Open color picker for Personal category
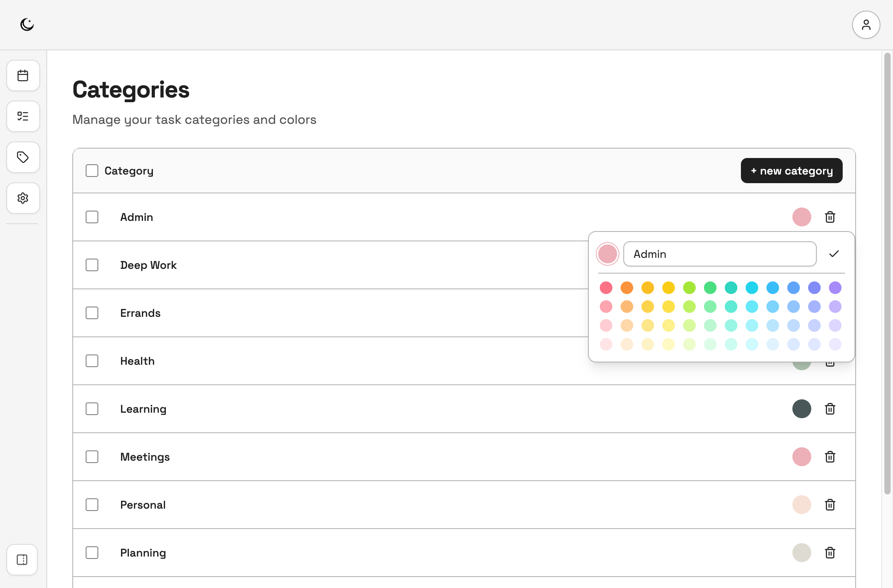The height and width of the screenshot is (588, 893). (801, 505)
